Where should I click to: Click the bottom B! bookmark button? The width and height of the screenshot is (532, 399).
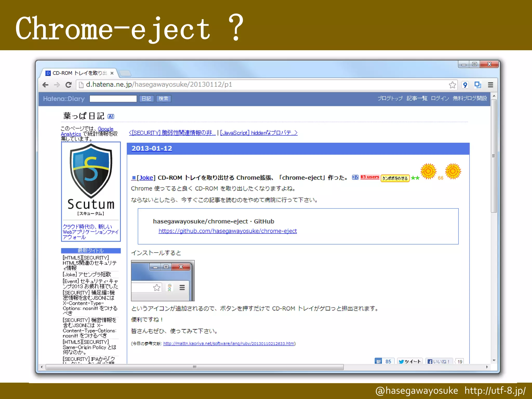[x=378, y=361]
